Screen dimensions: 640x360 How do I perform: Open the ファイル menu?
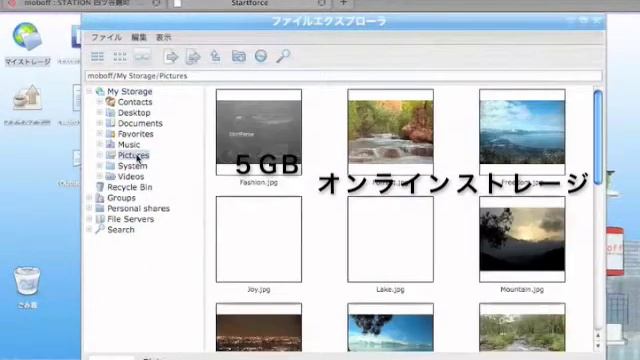[x=106, y=37]
